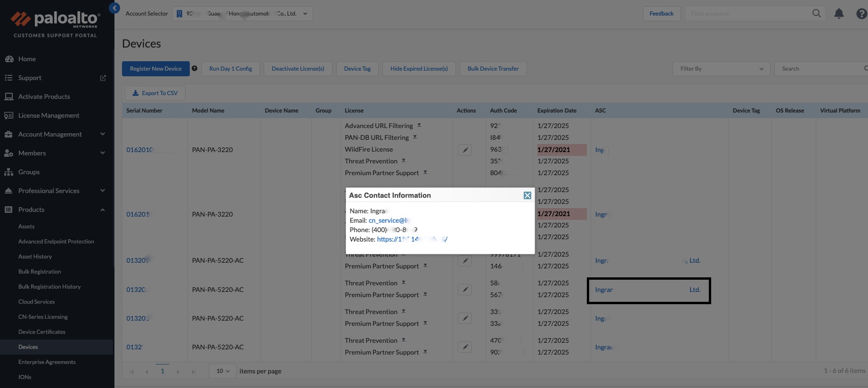Viewport: 868px width, 388px height.
Task: Open the Account Selector dropdown
Action: [243, 14]
